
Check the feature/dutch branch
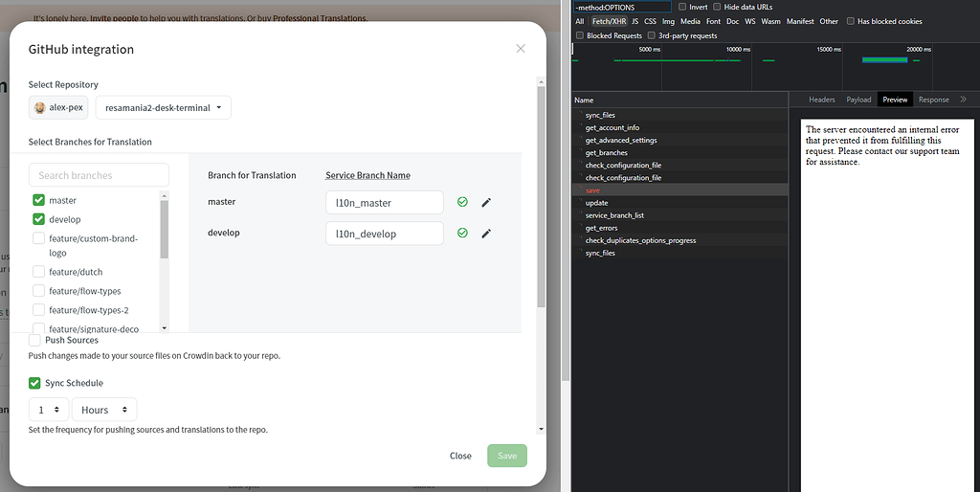pos(38,272)
